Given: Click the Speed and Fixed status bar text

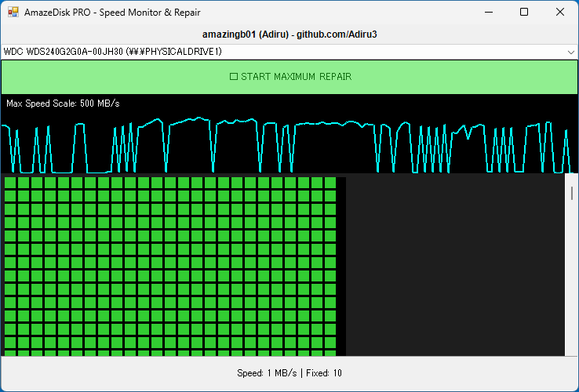Looking at the screenshot, I should point(289,373).
